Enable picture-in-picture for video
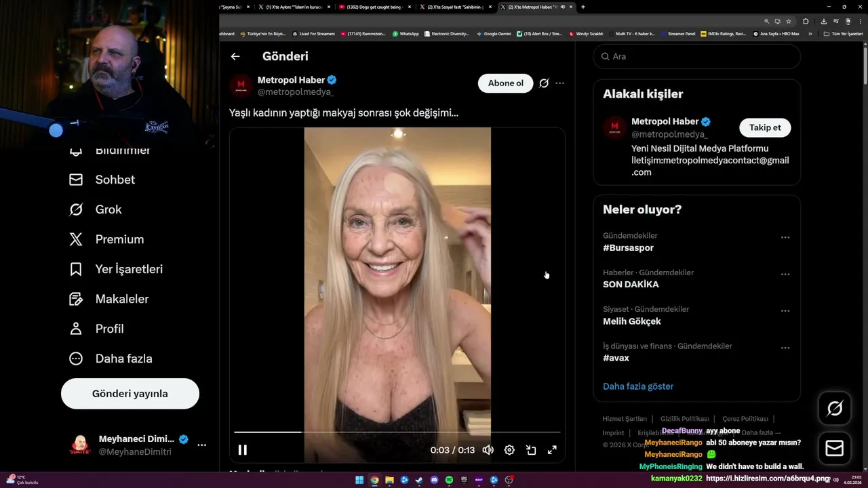868x488 pixels. [x=531, y=450]
